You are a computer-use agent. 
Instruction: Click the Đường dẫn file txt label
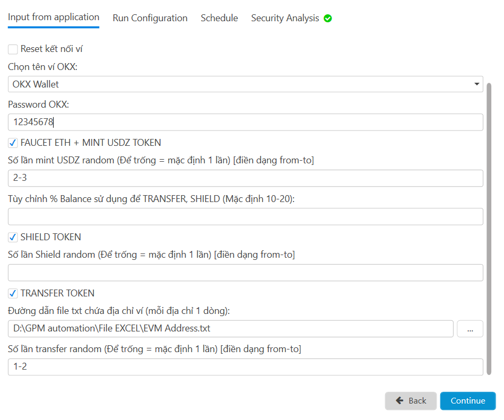point(119,311)
